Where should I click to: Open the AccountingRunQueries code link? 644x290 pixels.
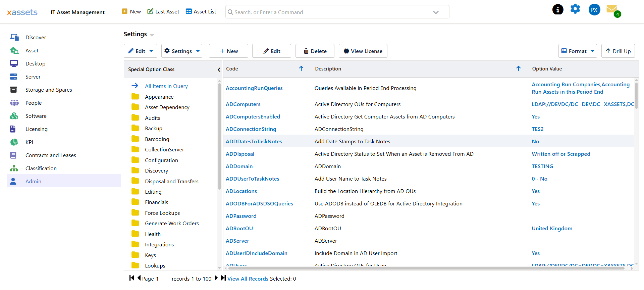point(254,88)
